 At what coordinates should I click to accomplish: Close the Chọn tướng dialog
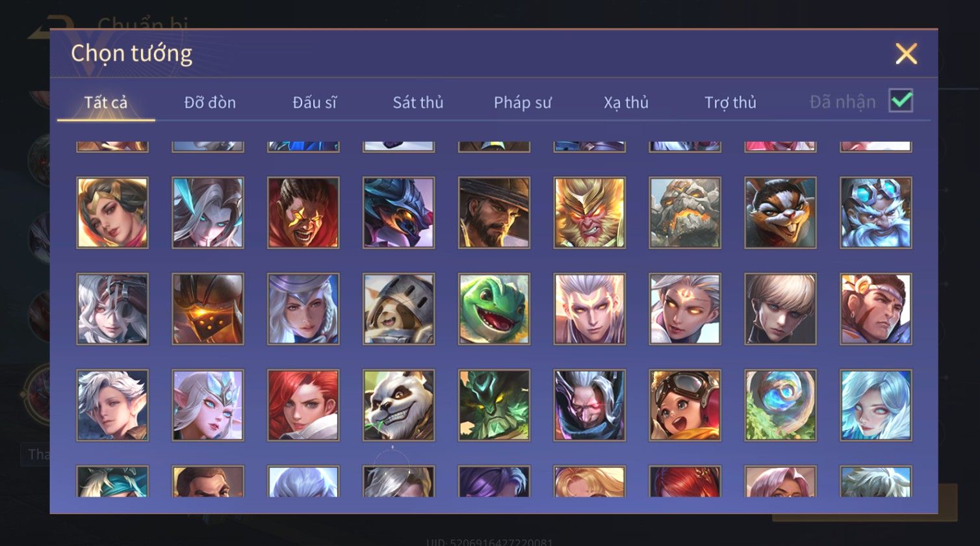(x=906, y=53)
